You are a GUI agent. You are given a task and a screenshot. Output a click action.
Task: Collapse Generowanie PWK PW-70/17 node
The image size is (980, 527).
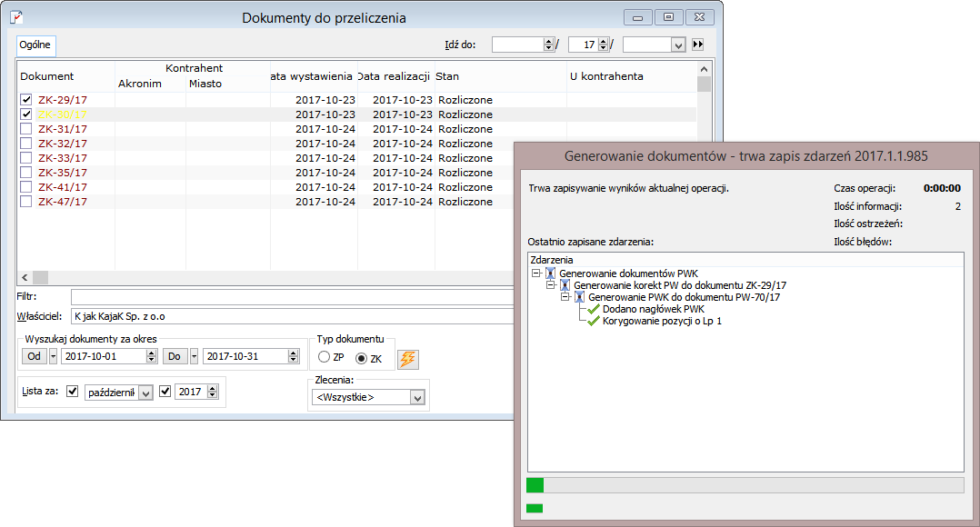(565, 296)
